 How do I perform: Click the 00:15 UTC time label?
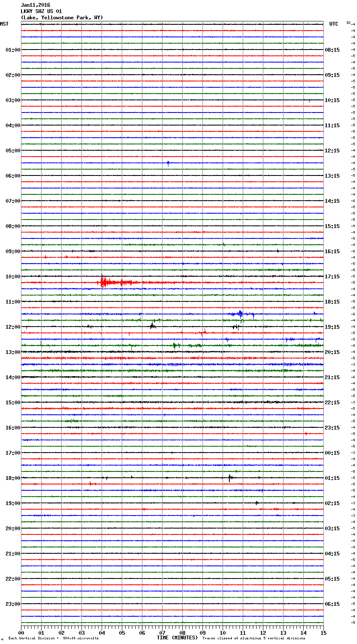coord(332,453)
